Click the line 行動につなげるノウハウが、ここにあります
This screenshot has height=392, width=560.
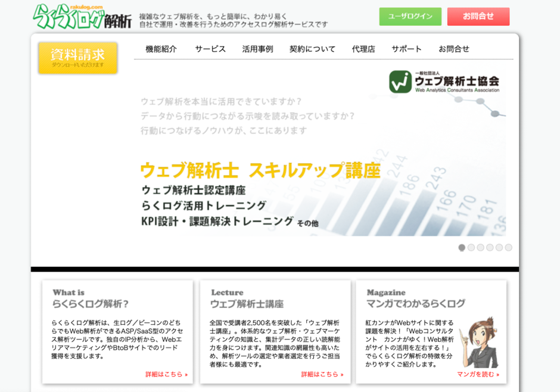[224, 130]
